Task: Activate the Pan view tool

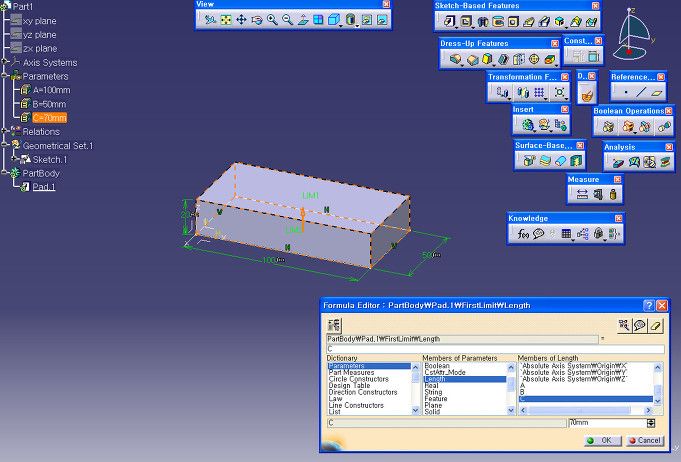Action: point(241,20)
